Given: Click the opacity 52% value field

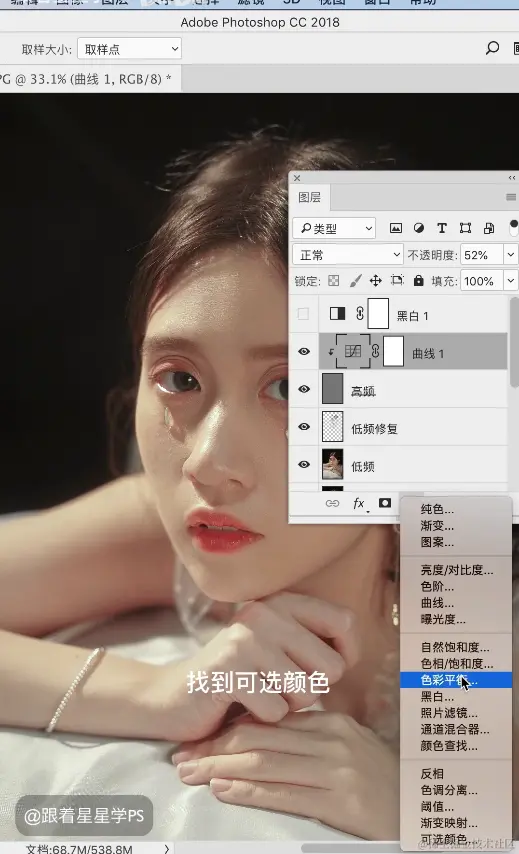Looking at the screenshot, I should [x=481, y=254].
